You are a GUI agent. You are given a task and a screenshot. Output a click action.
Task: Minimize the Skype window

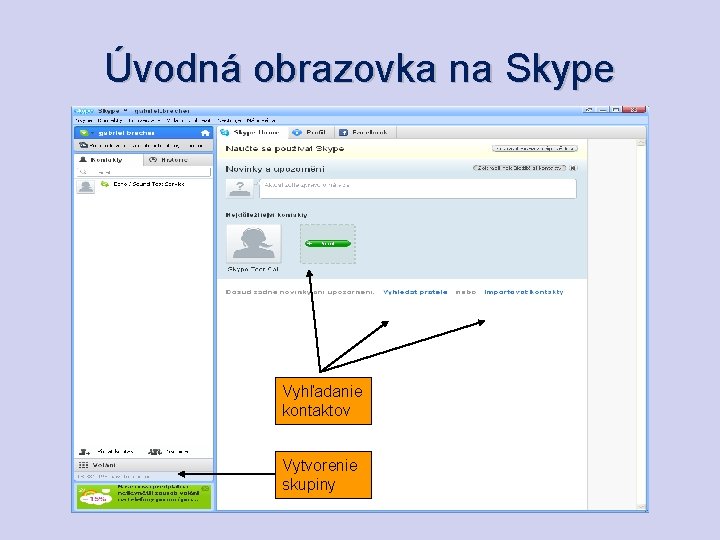[x=603, y=110]
